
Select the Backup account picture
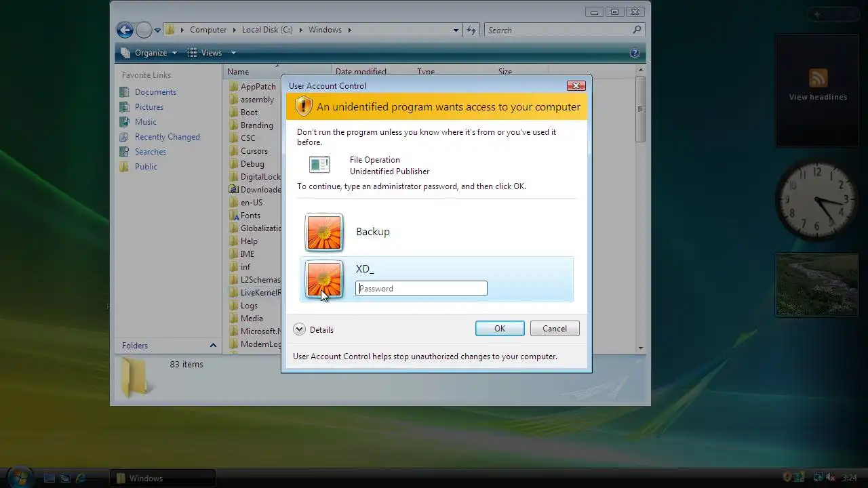tap(324, 232)
